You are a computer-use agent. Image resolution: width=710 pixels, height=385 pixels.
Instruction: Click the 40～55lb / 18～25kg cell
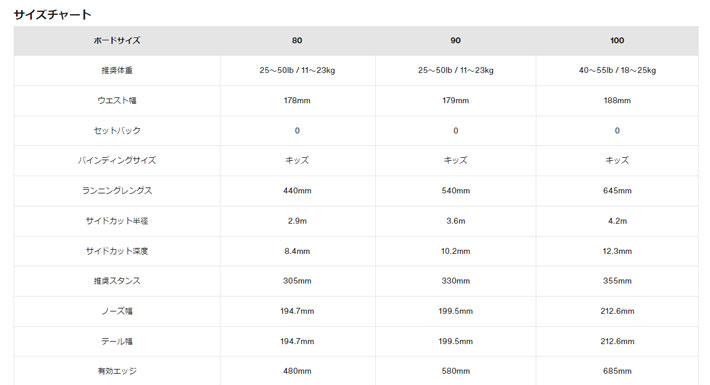(x=617, y=70)
